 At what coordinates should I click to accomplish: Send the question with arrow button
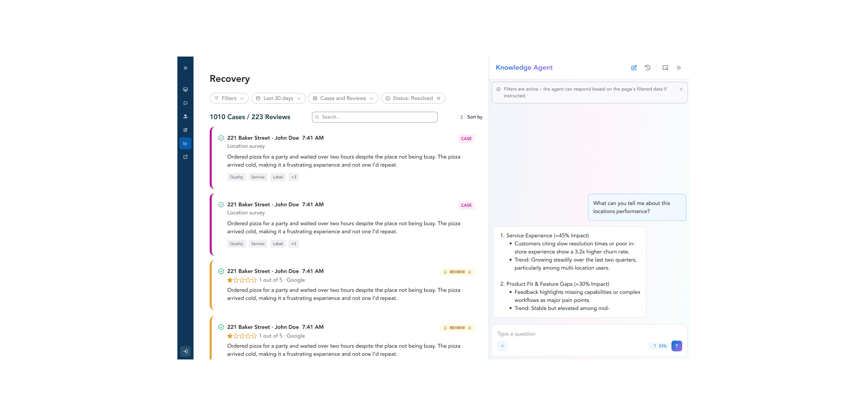tap(676, 346)
